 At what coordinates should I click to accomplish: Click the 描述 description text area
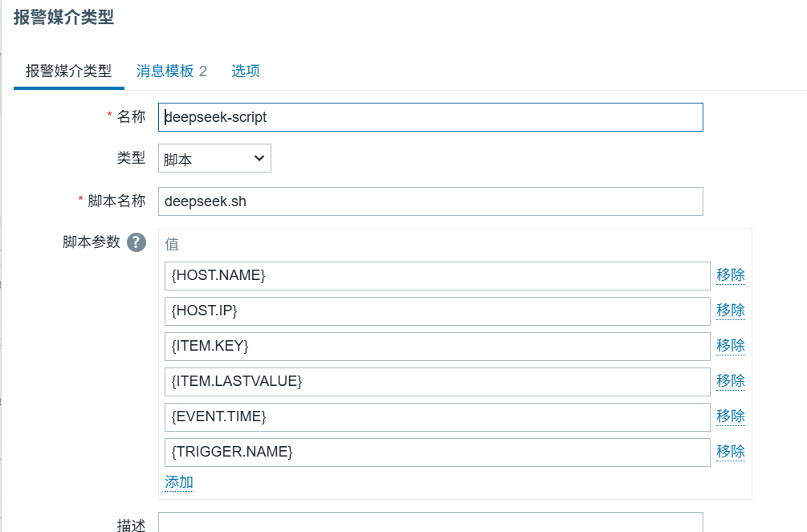430,522
